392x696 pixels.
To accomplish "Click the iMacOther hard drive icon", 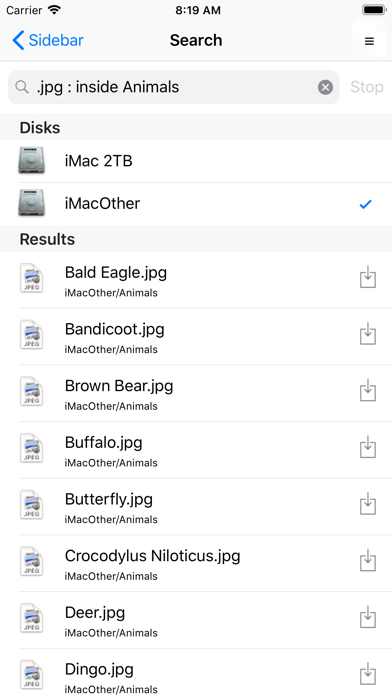I will [x=32, y=203].
